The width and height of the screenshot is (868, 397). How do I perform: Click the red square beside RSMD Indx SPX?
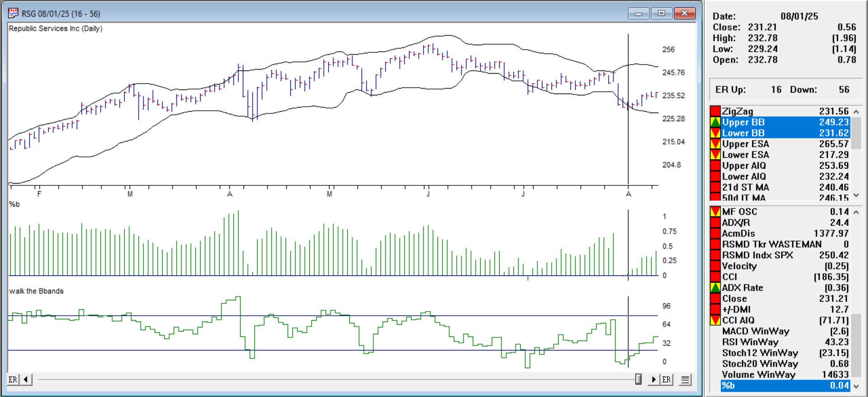point(715,255)
